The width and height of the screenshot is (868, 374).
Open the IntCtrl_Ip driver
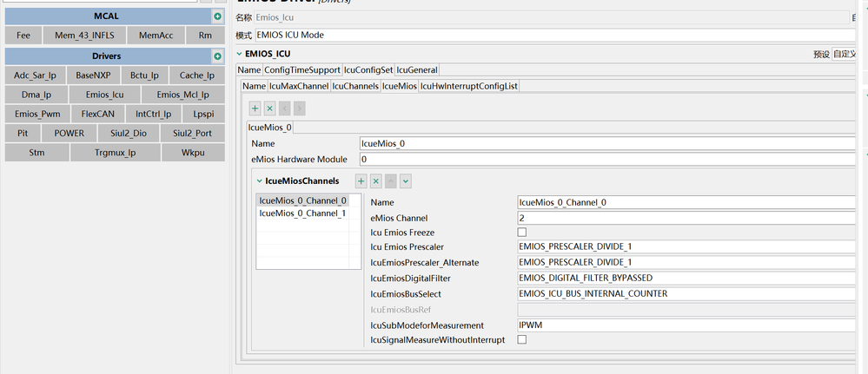[x=154, y=115]
